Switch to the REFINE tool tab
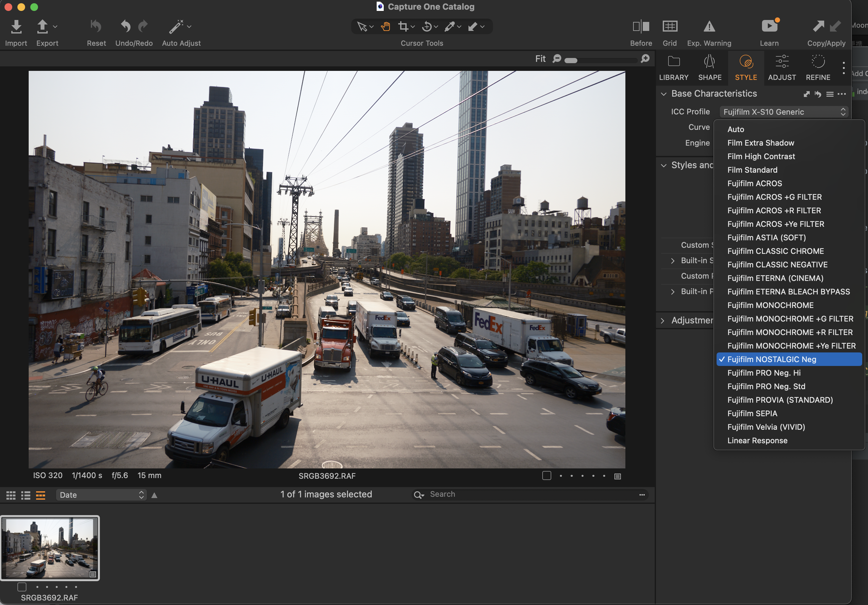 (x=818, y=68)
